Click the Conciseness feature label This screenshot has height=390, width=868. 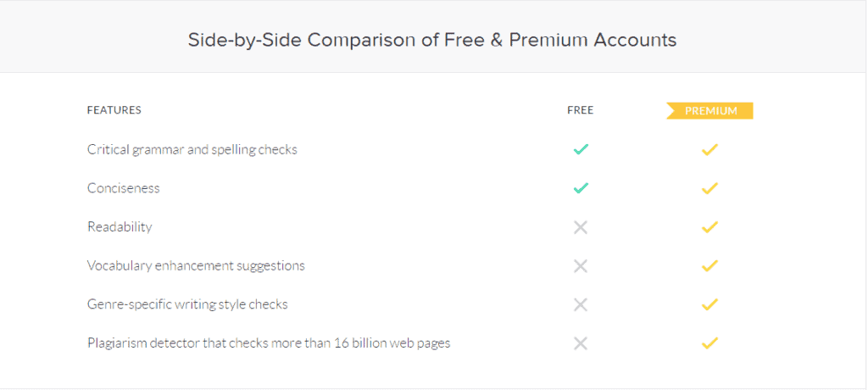124,188
